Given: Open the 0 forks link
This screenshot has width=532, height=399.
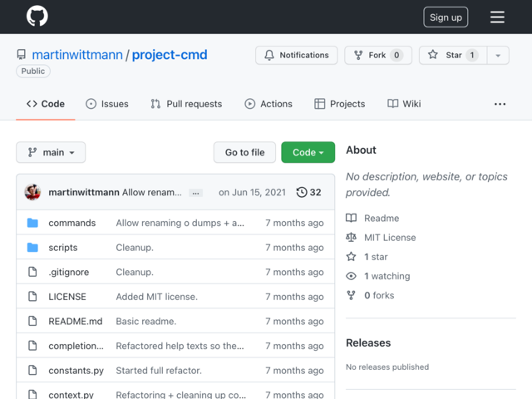Looking at the screenshot, I should point(379,296).
